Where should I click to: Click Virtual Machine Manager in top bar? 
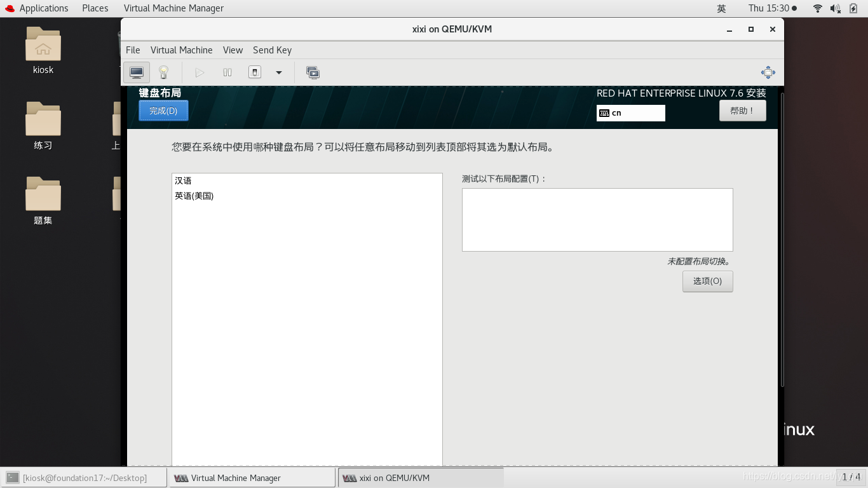(x=173, y=8)
